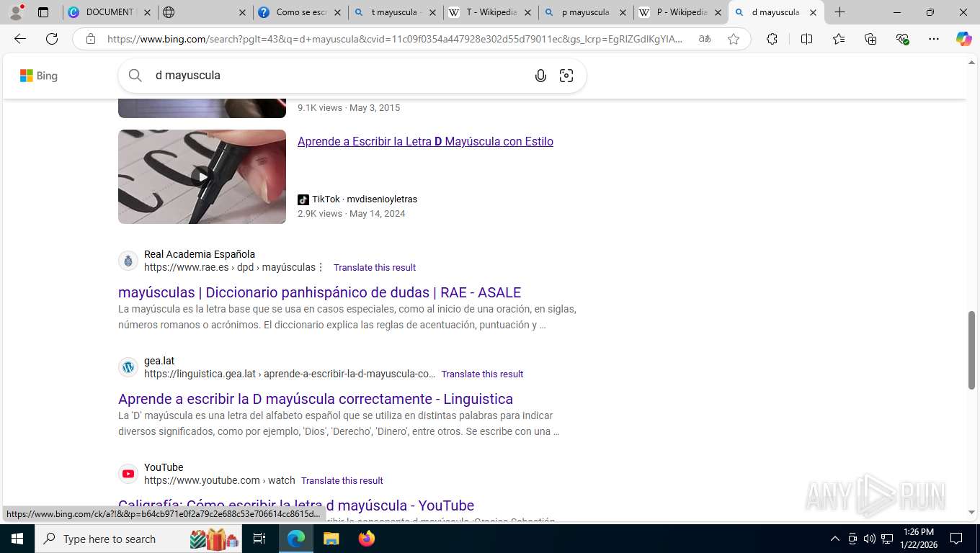
Task: Reload the current Bing page
Action: (x=52, y=39)
